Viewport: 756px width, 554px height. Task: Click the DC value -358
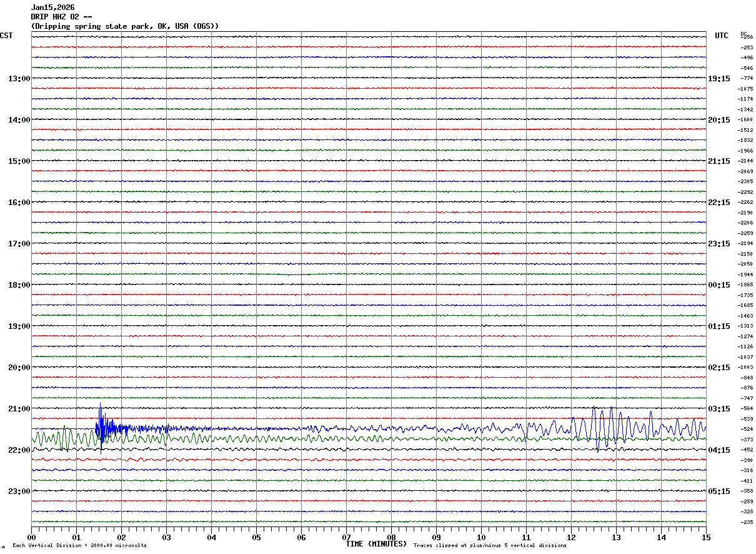747,491
